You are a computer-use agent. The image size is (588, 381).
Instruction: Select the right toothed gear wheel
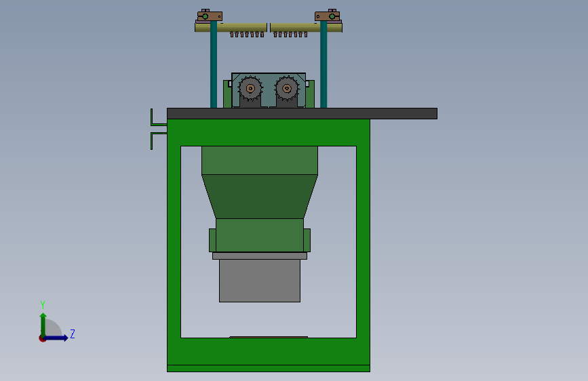(287, 89)
